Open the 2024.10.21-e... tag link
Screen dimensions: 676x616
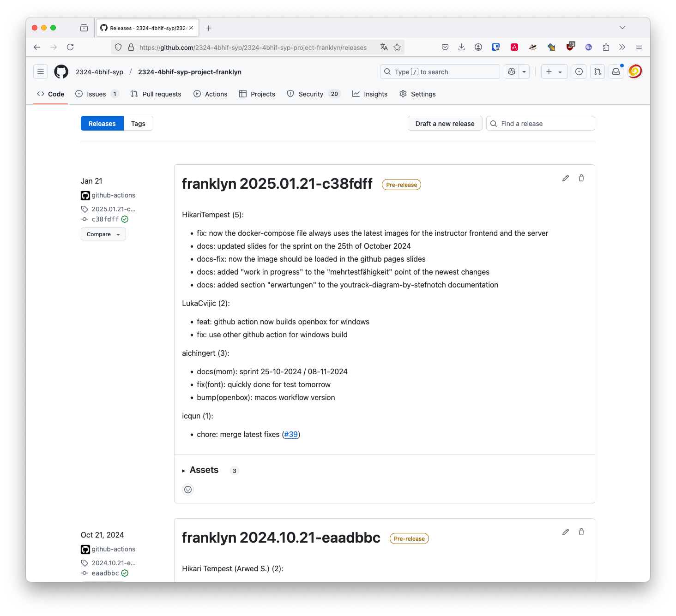pyautogui.click(x=113, y=563)
